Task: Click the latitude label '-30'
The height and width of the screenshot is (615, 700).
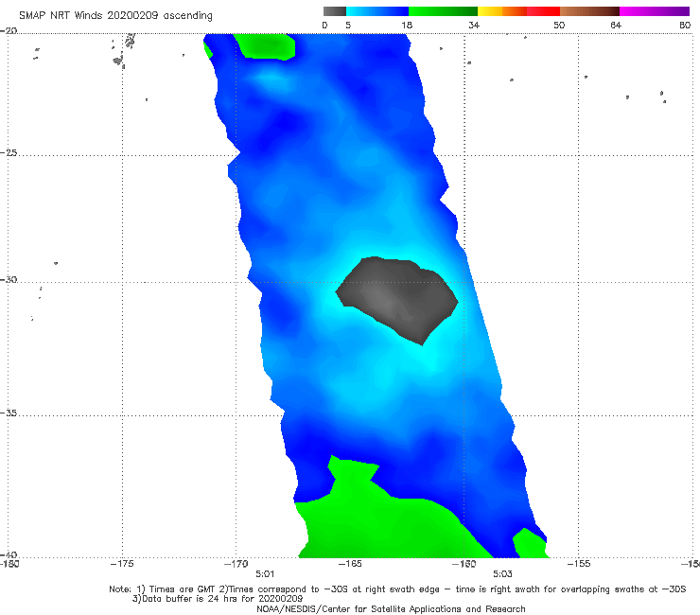Action: 9,279
